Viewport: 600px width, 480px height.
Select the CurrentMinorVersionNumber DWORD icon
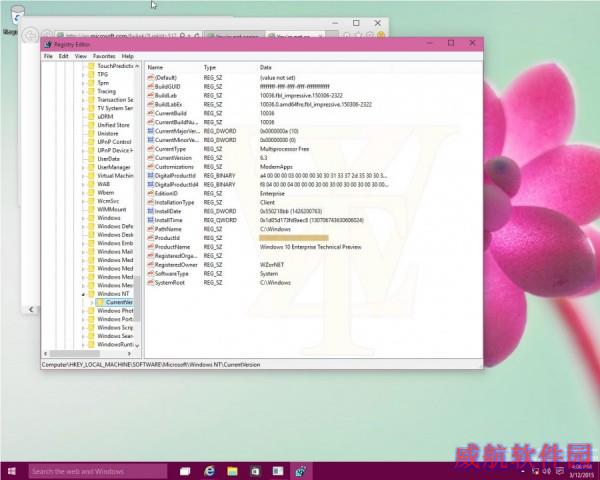click(x=150, y=140)
